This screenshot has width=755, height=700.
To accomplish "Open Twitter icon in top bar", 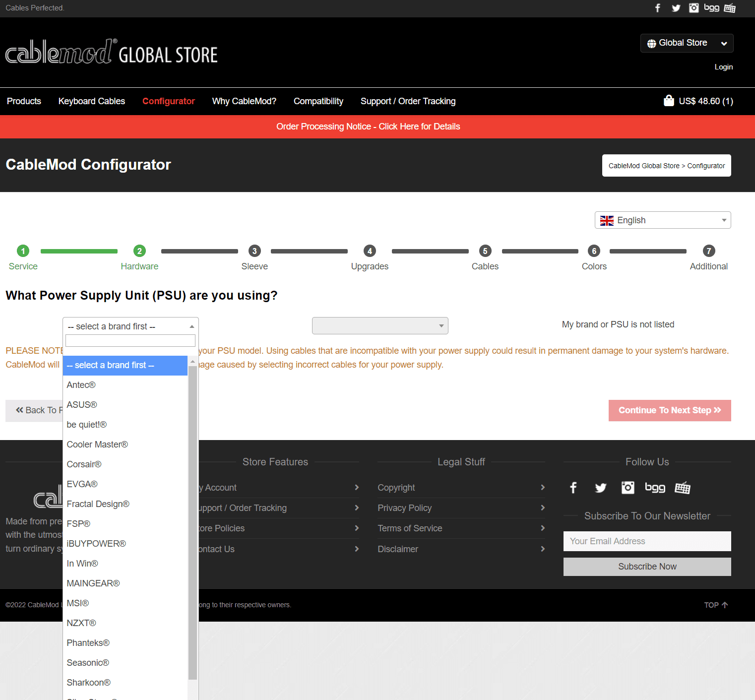I will pos(676,8).
